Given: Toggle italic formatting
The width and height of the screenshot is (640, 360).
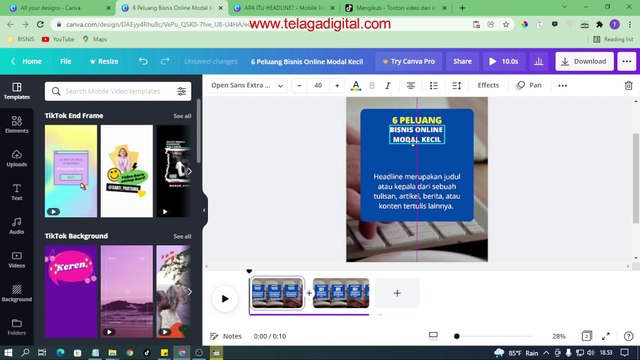Looking at the screenshot, I should coord(388,85).
